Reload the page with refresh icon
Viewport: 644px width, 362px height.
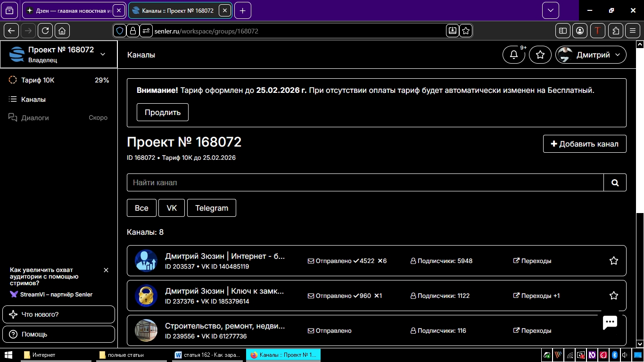[45, 31]
